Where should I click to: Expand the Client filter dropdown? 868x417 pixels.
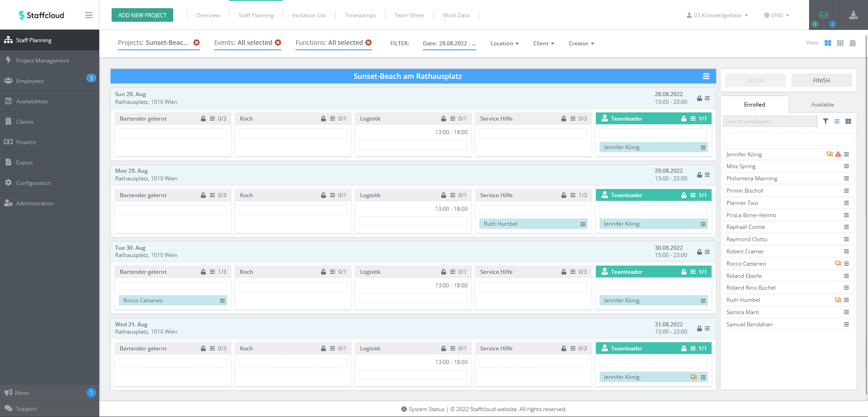pos(544,44)
